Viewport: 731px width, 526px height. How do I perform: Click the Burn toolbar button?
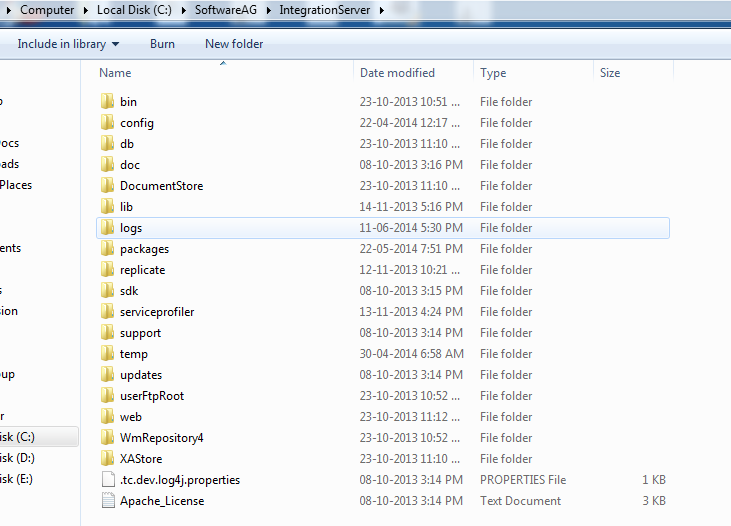pyautogui.click(x=162, y=44)
